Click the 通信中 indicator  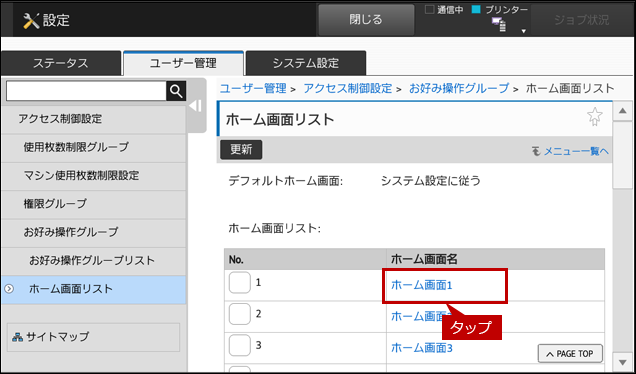click(444, 10)
